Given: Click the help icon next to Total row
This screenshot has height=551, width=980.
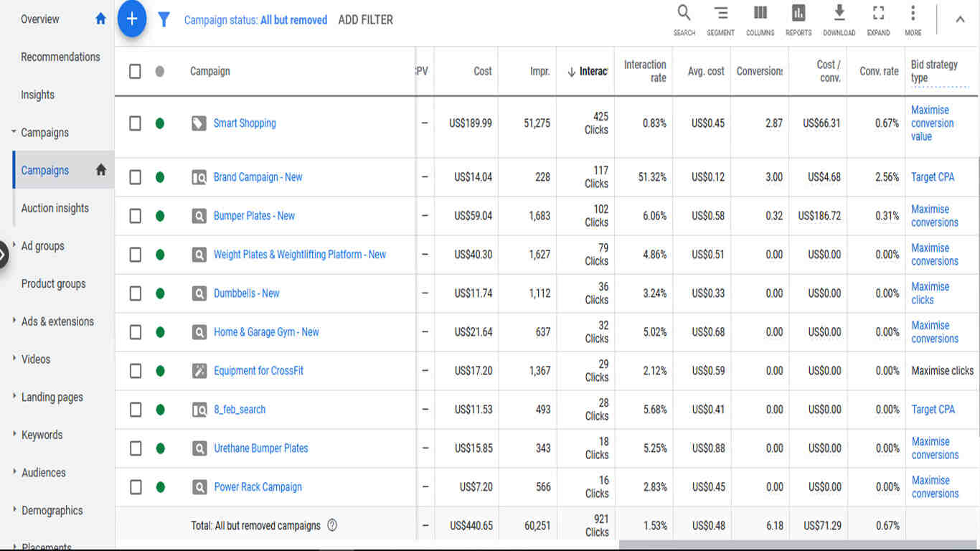Looking at the screenshot, I should click(332, 525).
